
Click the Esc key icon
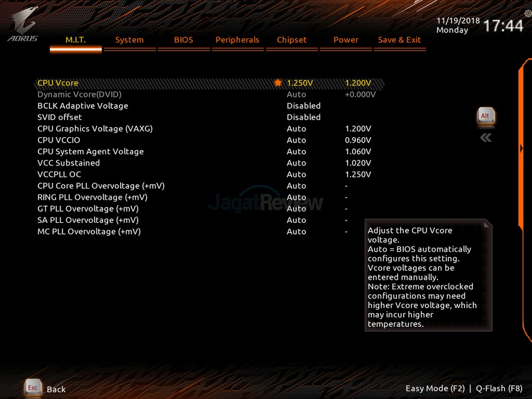point(33,388)
